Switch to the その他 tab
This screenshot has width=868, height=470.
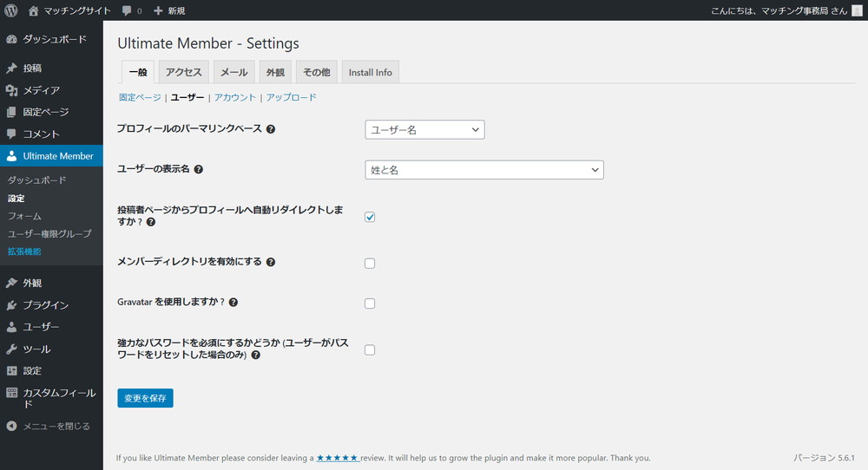tap(317, 72)
